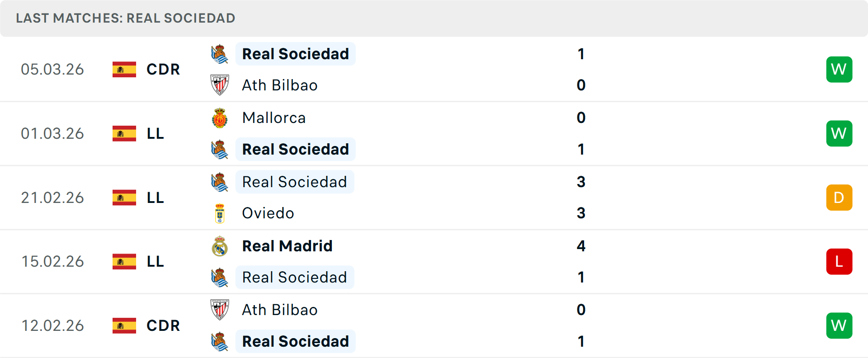Open the Real Madrid team link

(287, 246)
